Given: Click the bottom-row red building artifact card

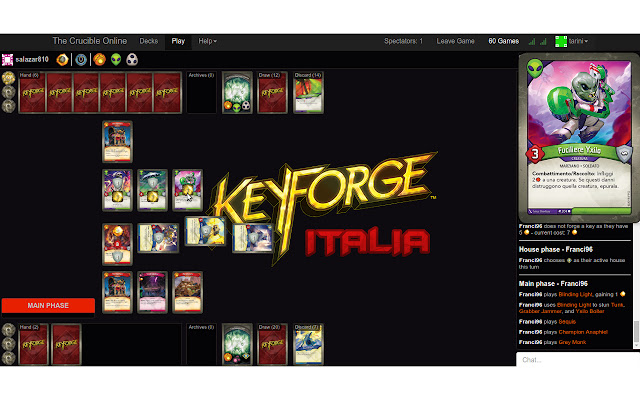Looking at the screenshot, I should tap(117, 292).
